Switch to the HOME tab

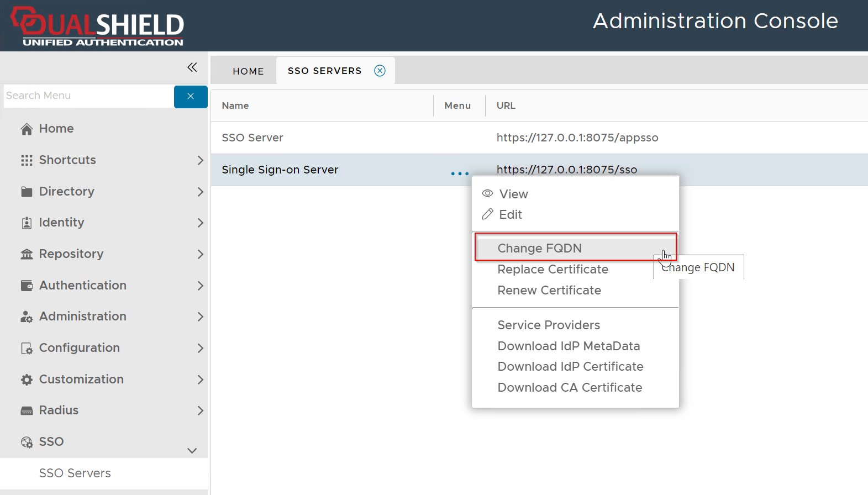248,71
